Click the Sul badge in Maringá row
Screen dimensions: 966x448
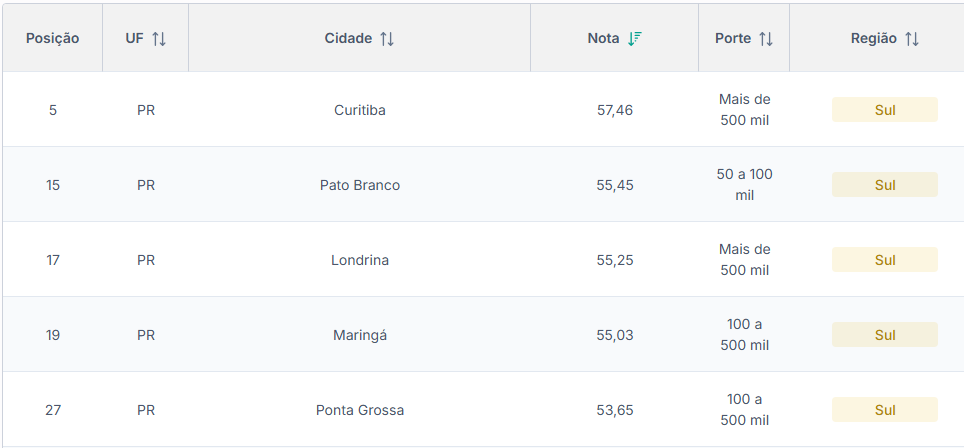(885, 335)
